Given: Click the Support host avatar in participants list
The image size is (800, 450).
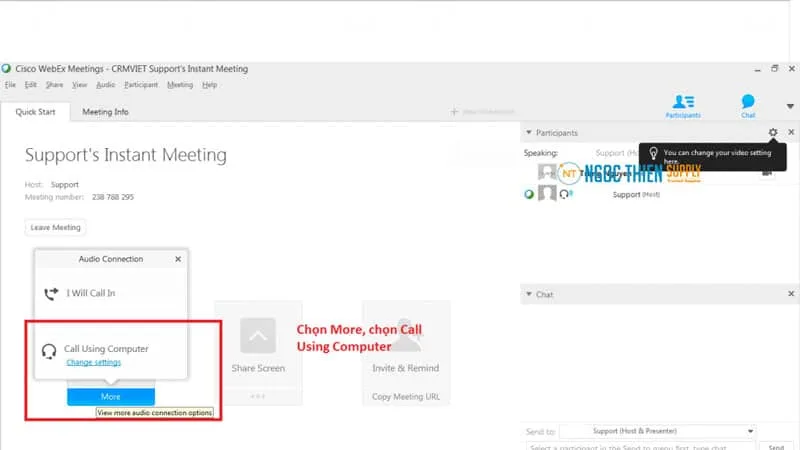Looking at the screenshot, I should click(x=547, y=193).
